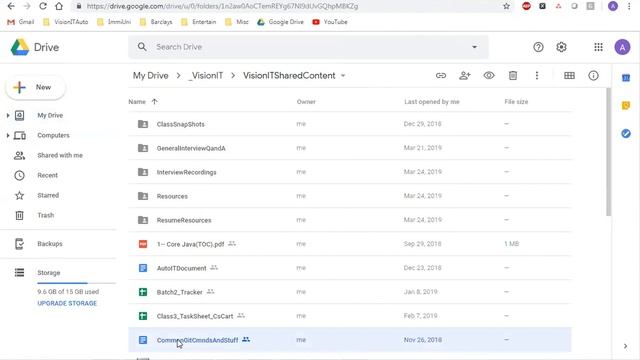Select InterviewRecordings folder

[x=350, y=172]
